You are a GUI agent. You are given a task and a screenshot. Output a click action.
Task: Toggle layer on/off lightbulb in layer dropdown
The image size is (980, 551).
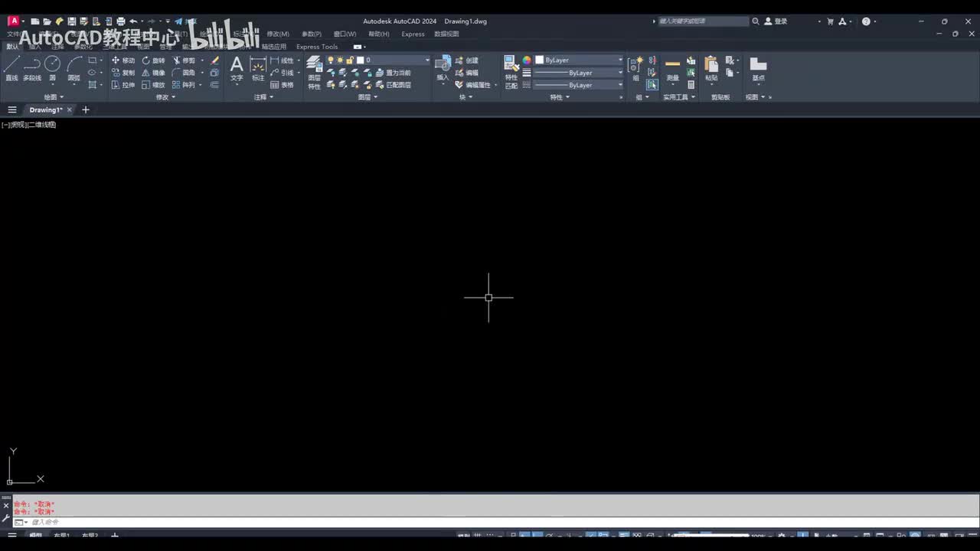pyautogui.click(x=332, y=60)
